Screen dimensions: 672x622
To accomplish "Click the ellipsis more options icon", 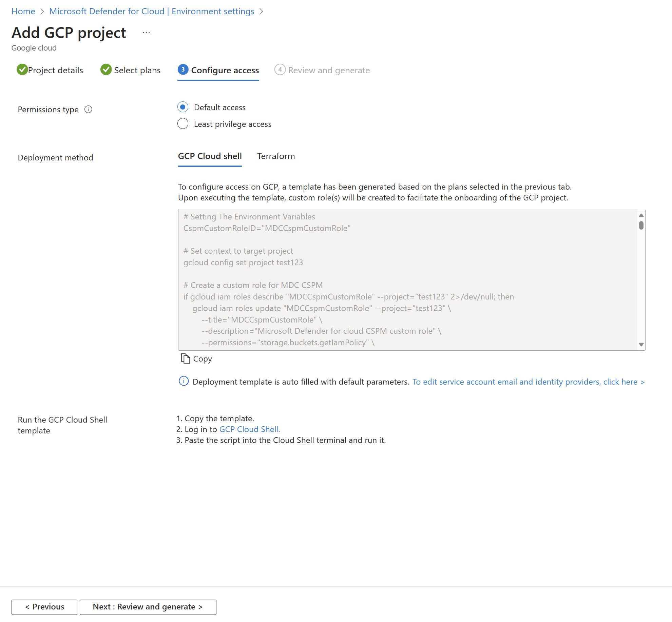I will (x=146, y=33).
